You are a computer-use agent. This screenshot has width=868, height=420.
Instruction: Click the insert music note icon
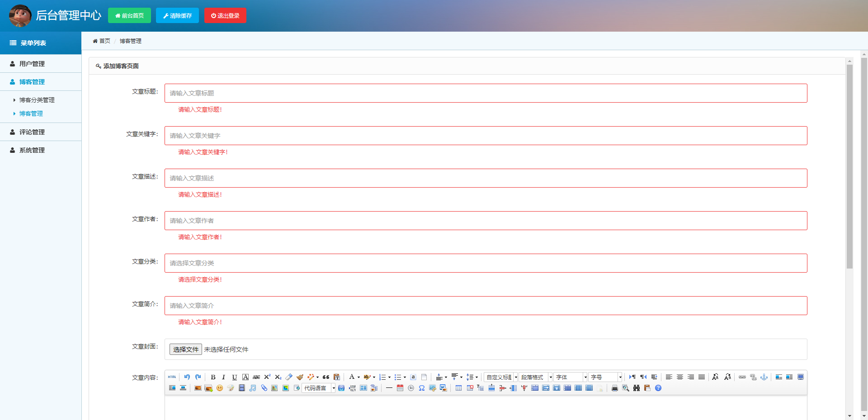click(x=253, y=388)
